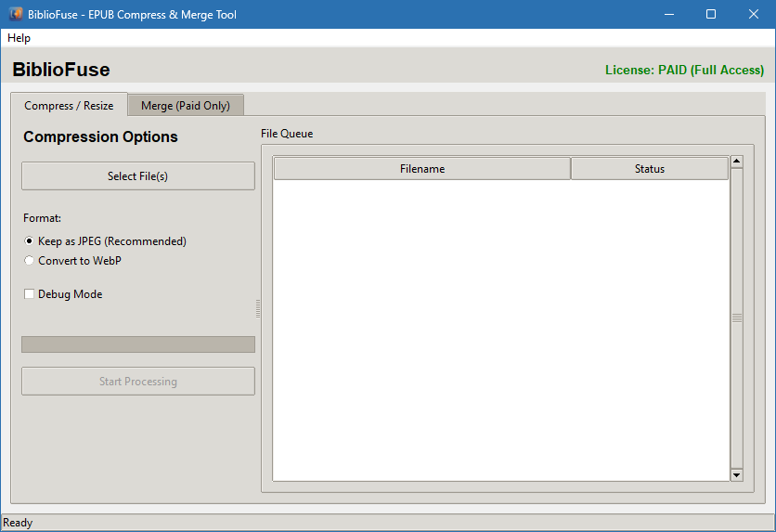Click the Format: label

tap(42, 218)
